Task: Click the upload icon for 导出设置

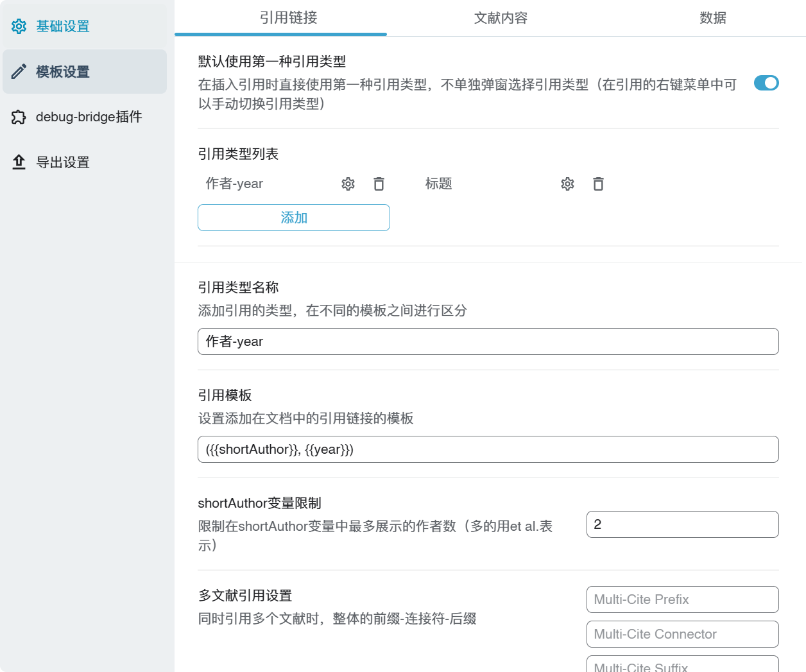Action: (19, 162)
